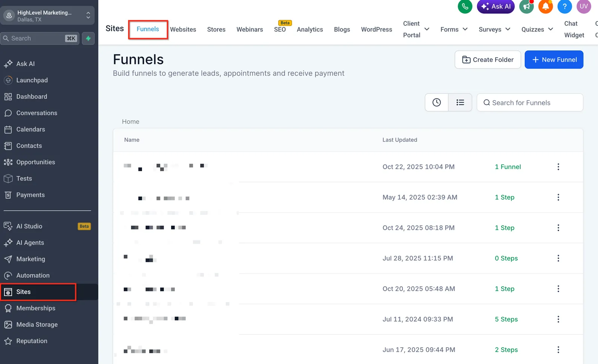598x364 pixels.
Task: Click the 1 Funnel link
Action: pos(508,167)
